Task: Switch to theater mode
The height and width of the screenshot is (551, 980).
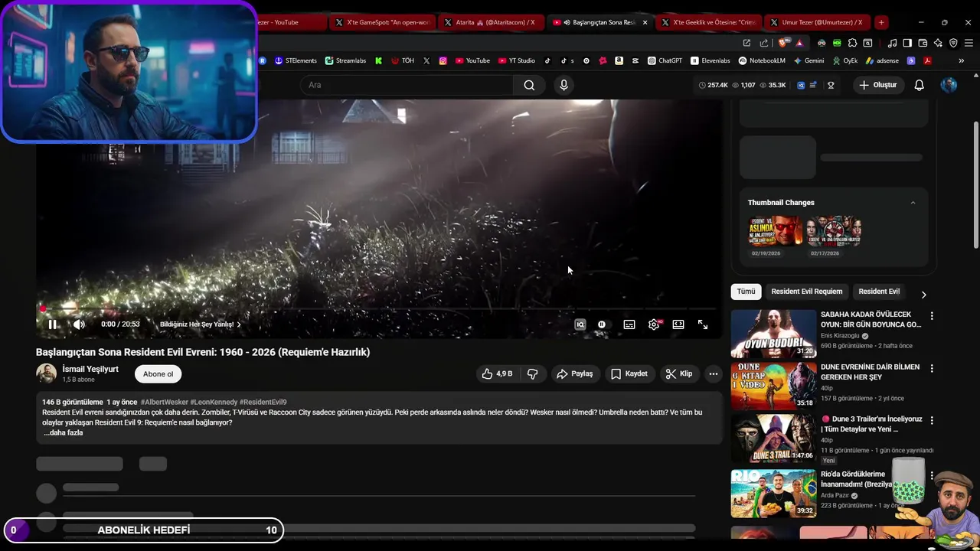Action: pos(678,324)
